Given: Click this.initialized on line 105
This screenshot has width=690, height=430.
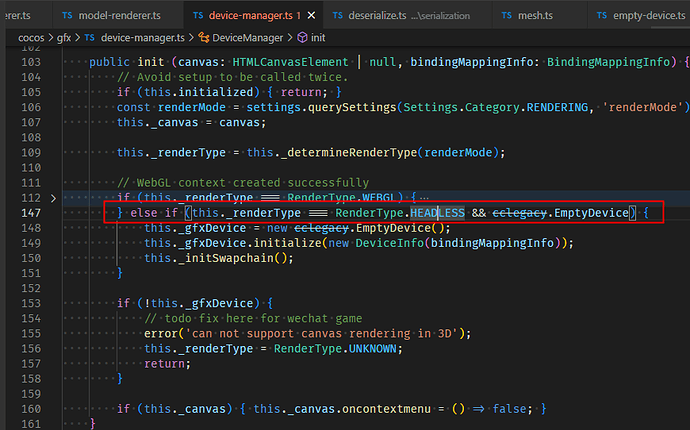Looking at the screenshot, I should [x=199, y=92].
